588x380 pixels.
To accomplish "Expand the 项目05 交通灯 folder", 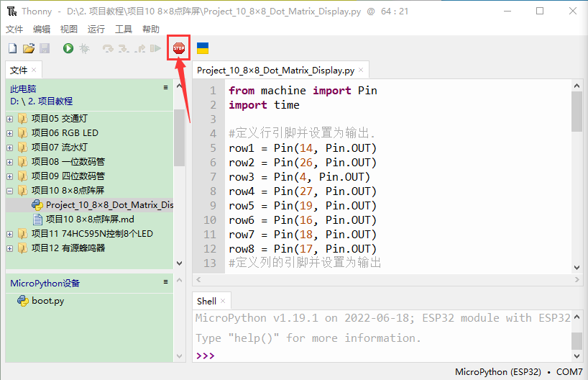I will [x=10, y=119].
